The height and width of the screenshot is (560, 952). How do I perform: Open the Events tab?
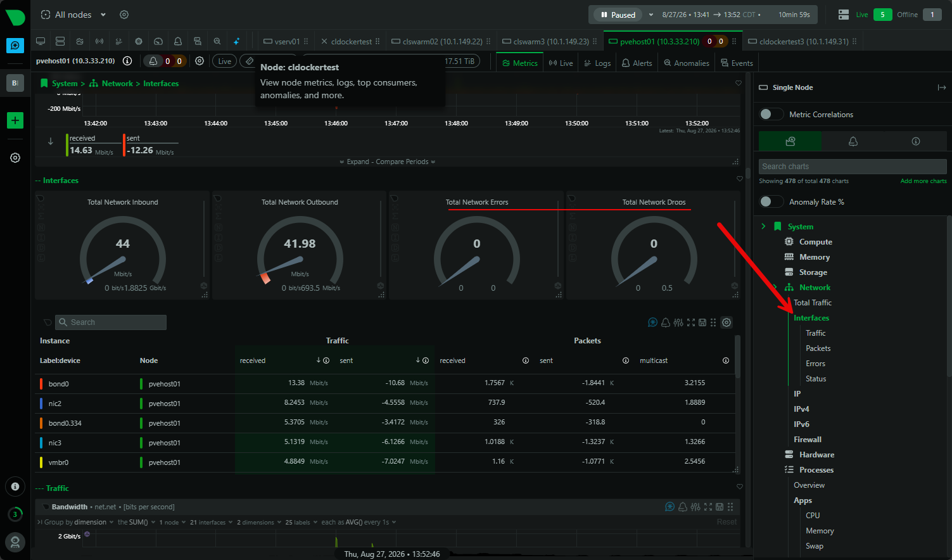coord(737,63)
